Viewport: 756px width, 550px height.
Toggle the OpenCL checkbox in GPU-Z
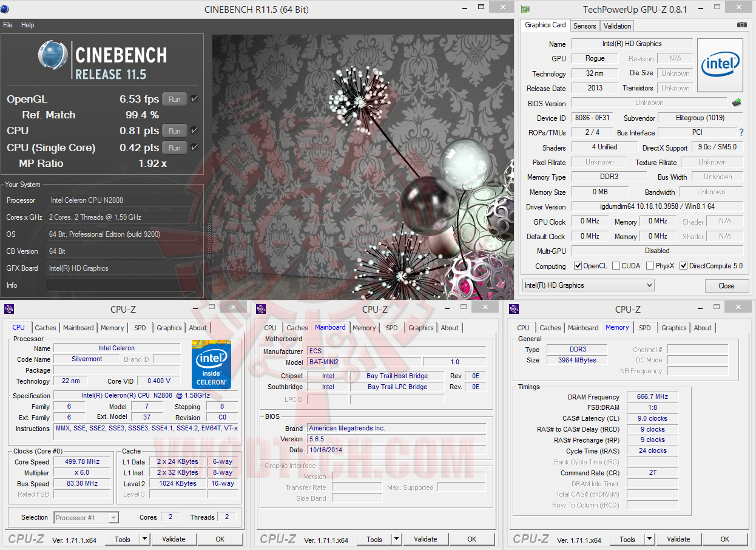(x=578, y=266)
